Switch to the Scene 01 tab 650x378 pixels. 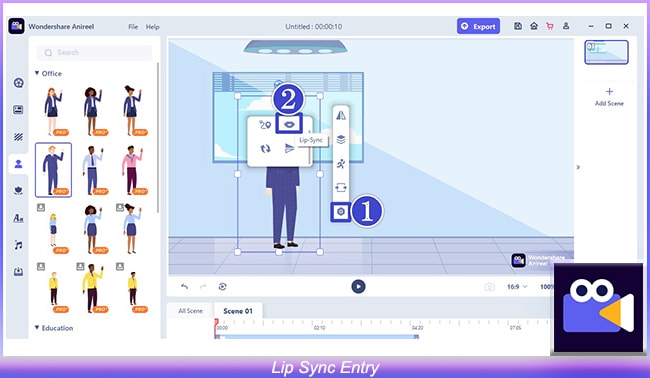coord(238,311)
